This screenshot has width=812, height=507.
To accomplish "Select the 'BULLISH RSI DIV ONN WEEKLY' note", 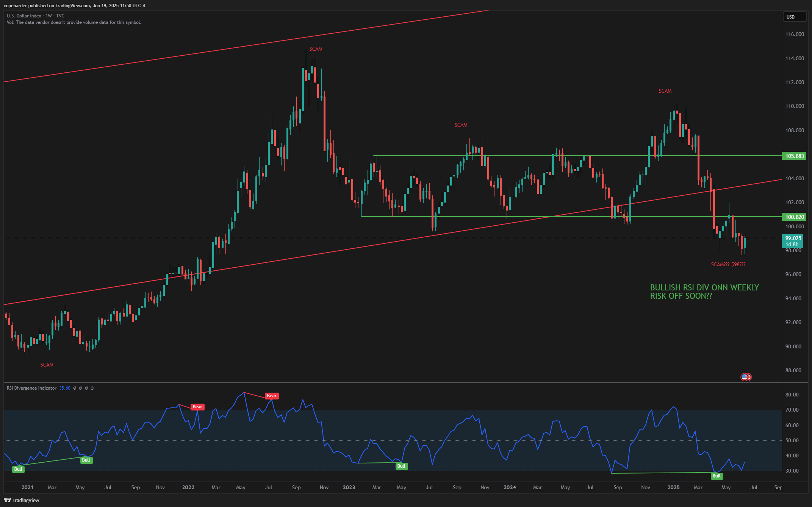I will point(704,287).
